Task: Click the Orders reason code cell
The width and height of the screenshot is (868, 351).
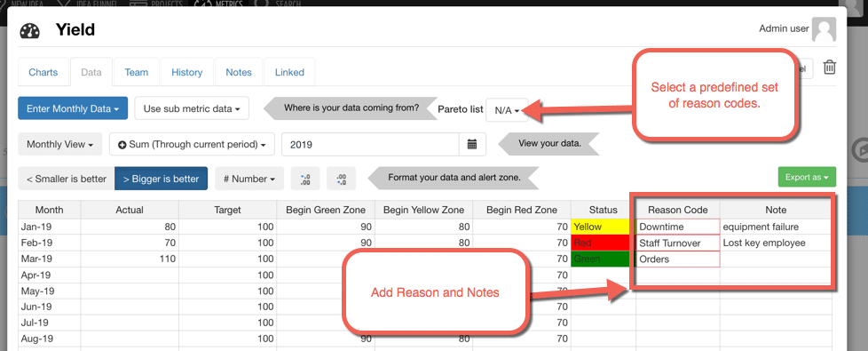Action: tap(678, 259)
